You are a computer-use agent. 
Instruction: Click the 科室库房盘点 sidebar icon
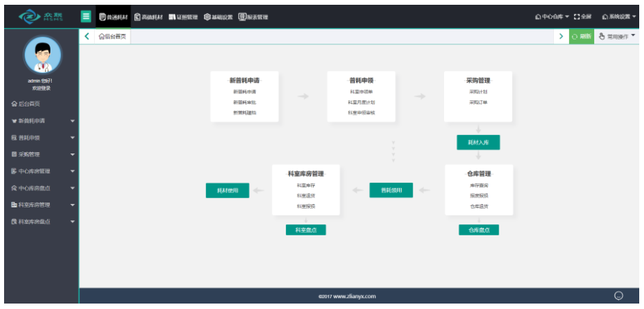tap(14, 222)
